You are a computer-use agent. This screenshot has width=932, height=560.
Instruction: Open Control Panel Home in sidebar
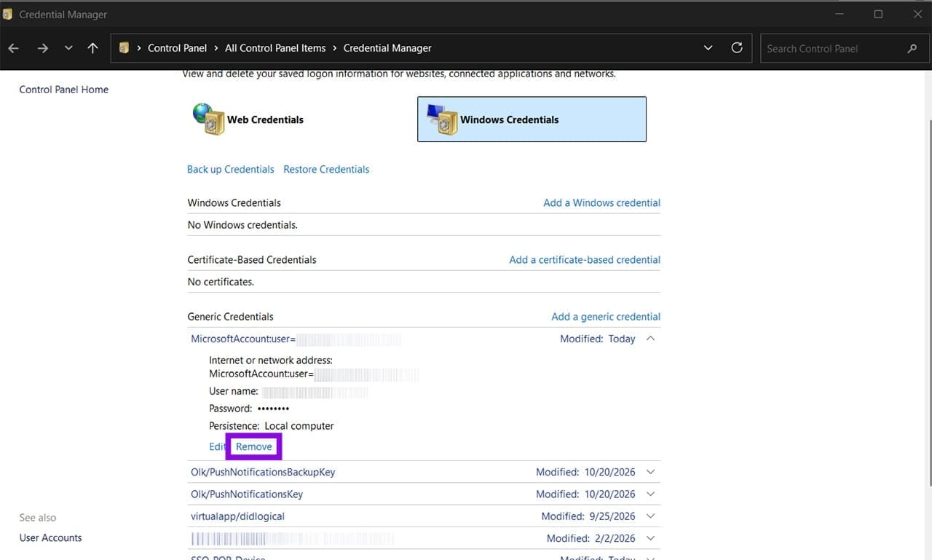point(64,90)
